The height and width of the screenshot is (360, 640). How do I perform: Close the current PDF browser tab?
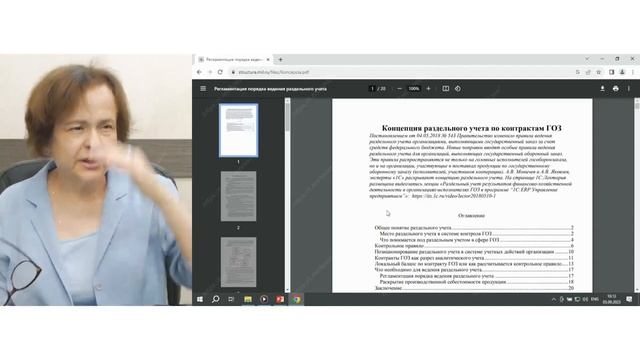click(x=268, y=60)
